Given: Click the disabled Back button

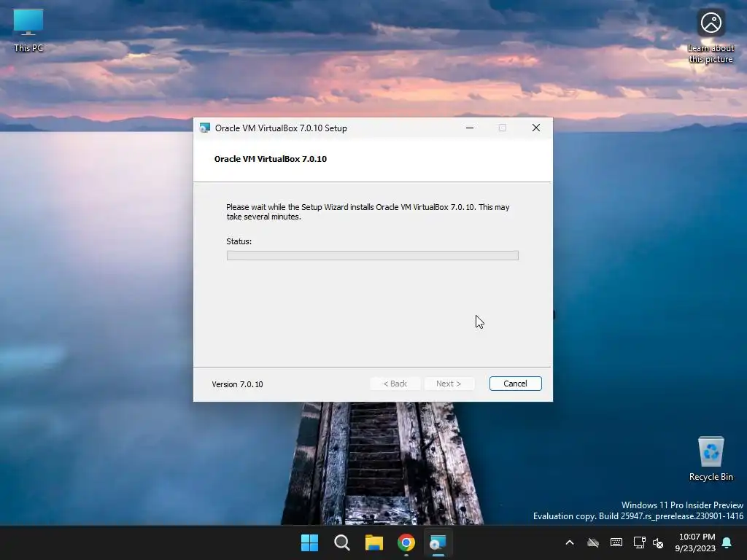Looking at the screenshot, I should pyautogui.click(x=395, y=384).
